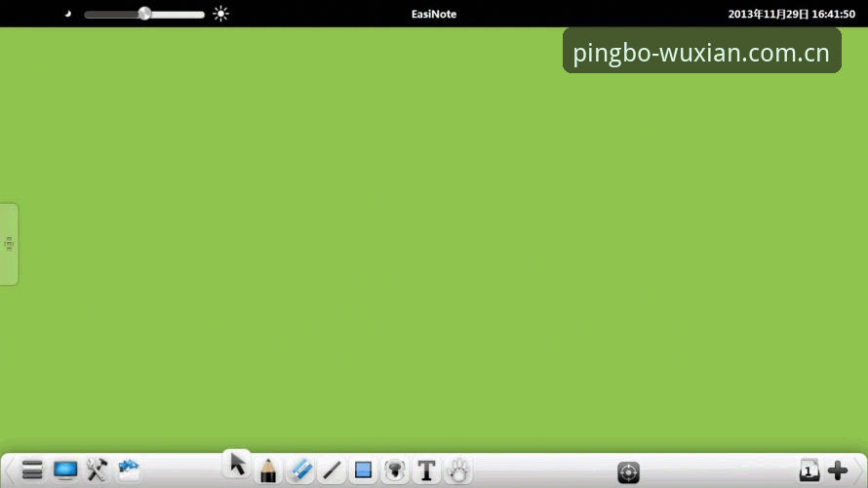Screen dimensions: 868x488
Task: Select the straight line tool
Action: click(332, 470)
